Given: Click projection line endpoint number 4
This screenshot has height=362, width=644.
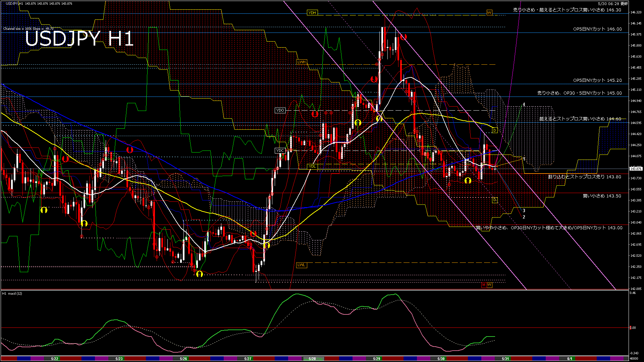Looking at the screenshot, I should coord(524,105).
